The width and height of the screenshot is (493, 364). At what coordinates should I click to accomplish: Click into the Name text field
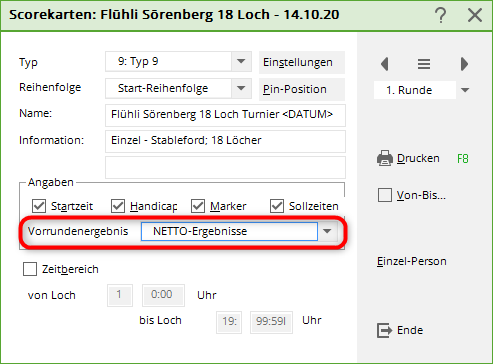225,115
